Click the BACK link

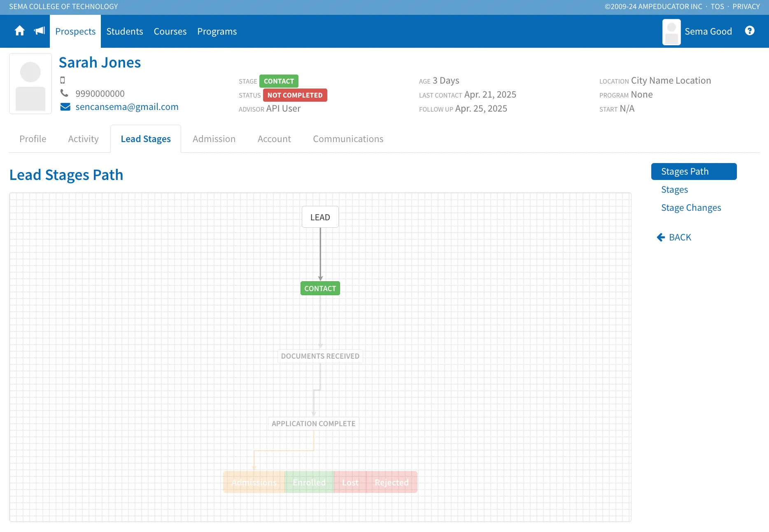click(x=680, y=237)
